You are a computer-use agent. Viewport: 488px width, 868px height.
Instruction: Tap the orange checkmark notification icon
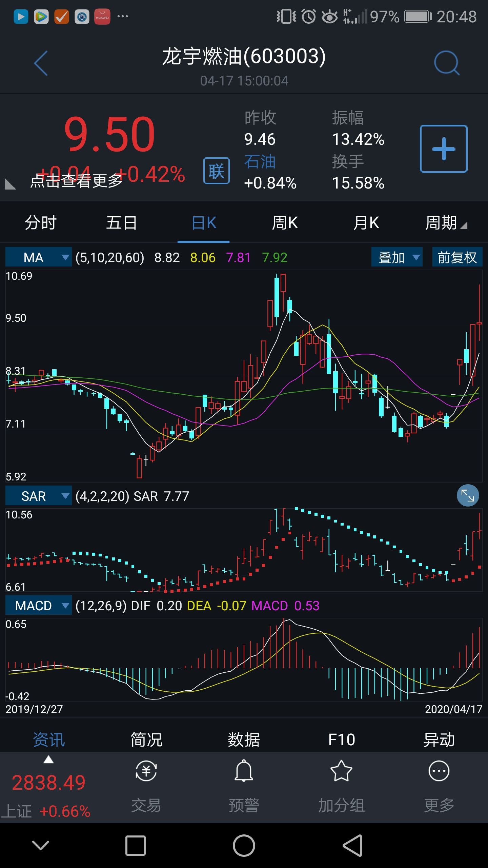(x=62, y=17)
